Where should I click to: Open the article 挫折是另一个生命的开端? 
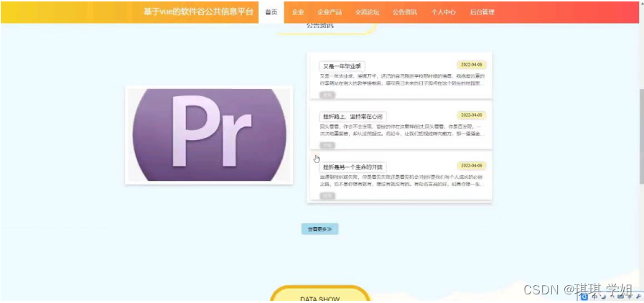(x=353, y=167)
